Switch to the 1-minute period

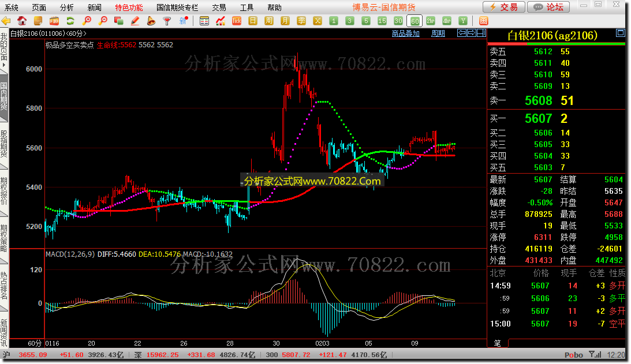tap(334, 21)
